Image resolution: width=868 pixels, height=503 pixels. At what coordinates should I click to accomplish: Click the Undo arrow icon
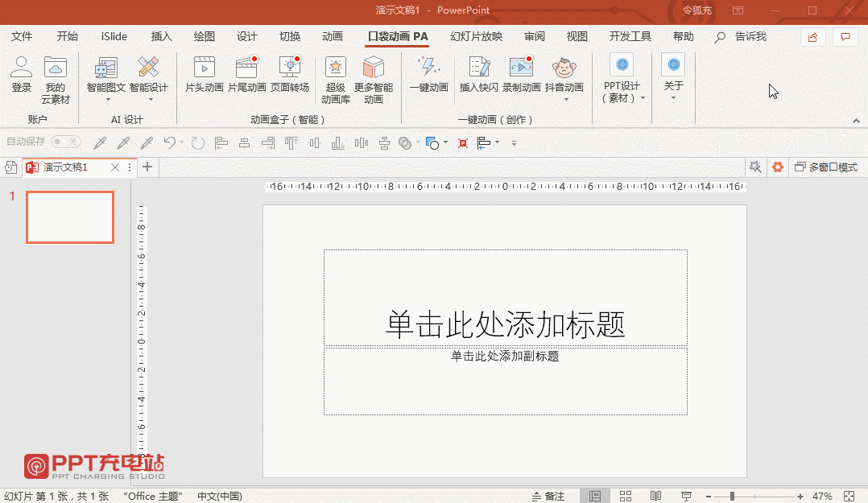click(169, 142)
